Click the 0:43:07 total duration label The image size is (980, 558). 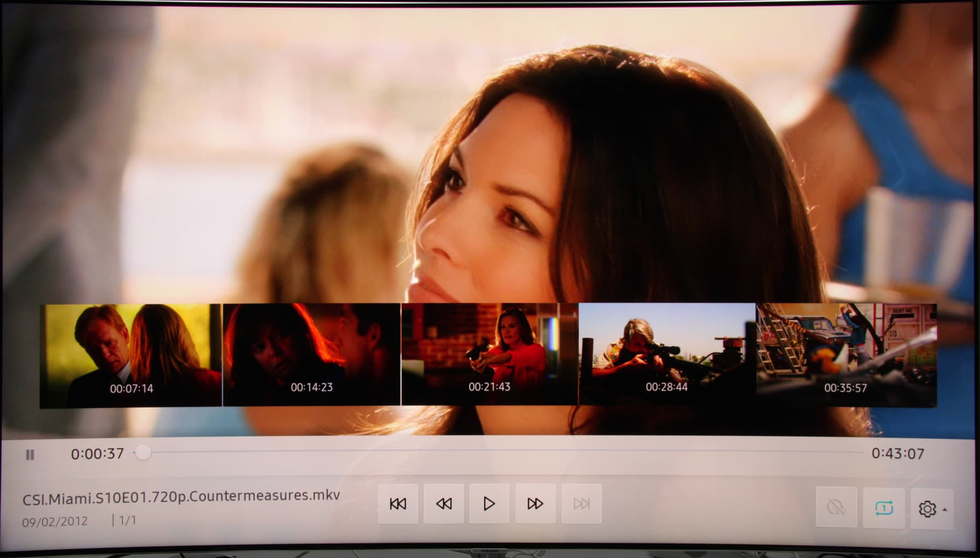click(898, 454)
